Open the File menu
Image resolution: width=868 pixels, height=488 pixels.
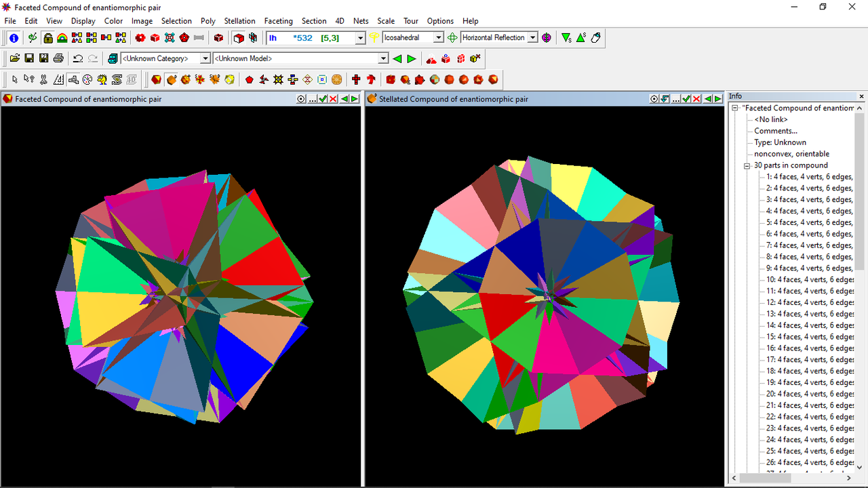[x=10, y=21]
